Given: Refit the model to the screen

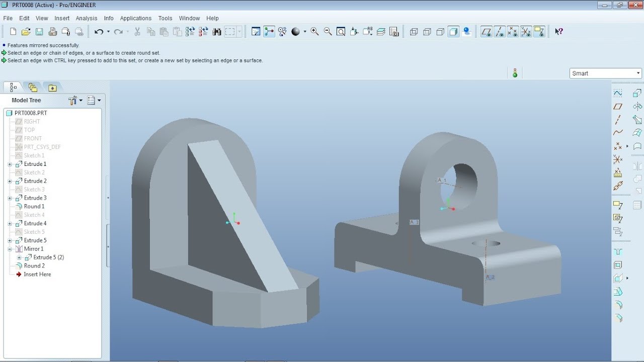Looking at the screenshot, I should click(341, 32).
